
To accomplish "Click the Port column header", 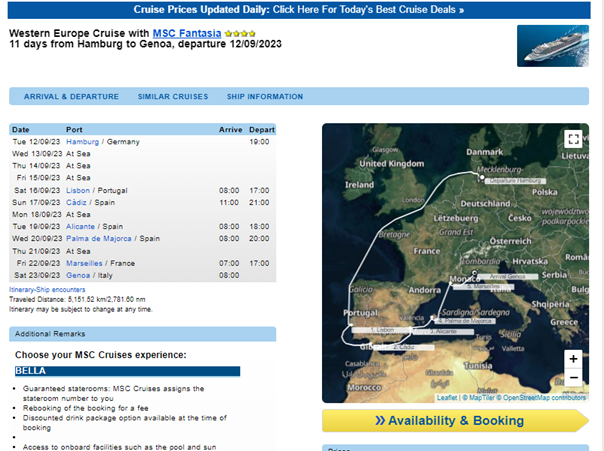I will [74, 130].
